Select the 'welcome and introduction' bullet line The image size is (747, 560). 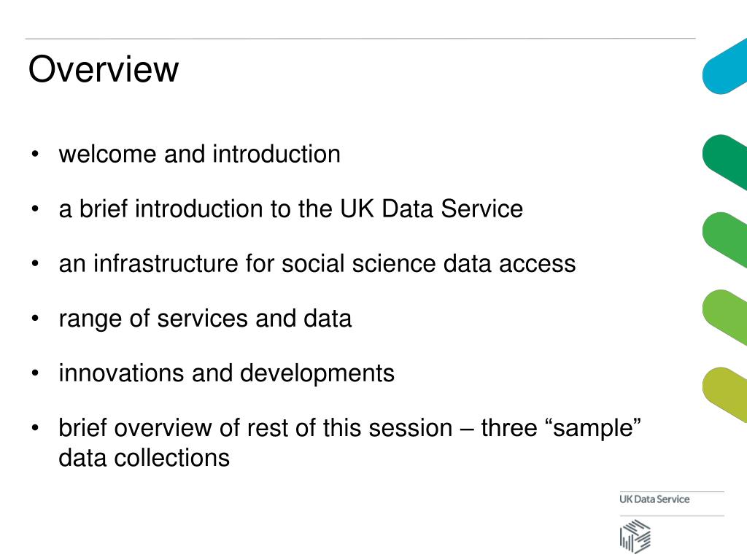coord(200,155)
